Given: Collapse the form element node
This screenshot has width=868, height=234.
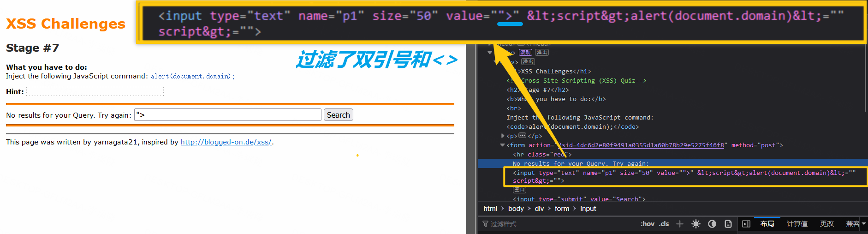Looking at the screenshot, I should pos(502,145).
